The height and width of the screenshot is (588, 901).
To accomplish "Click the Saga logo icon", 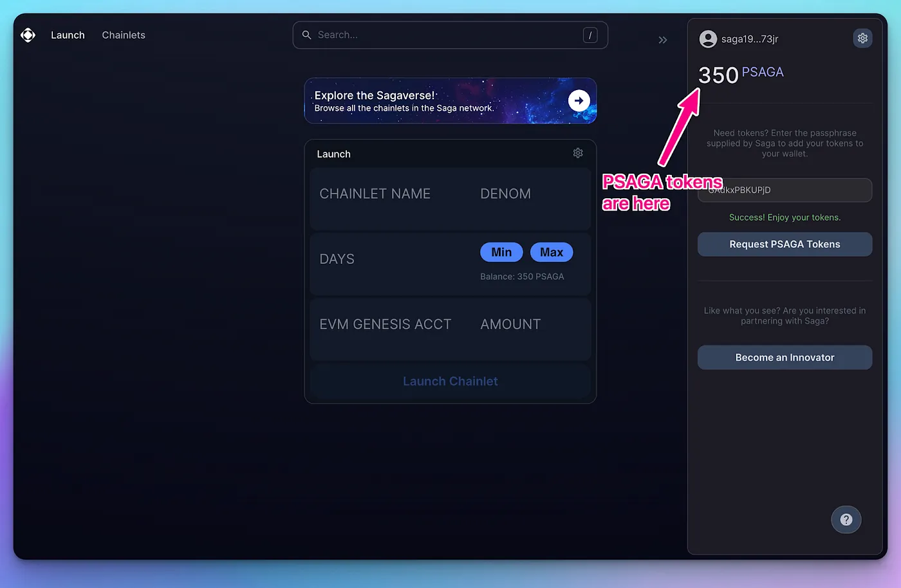I will (28, 35).
